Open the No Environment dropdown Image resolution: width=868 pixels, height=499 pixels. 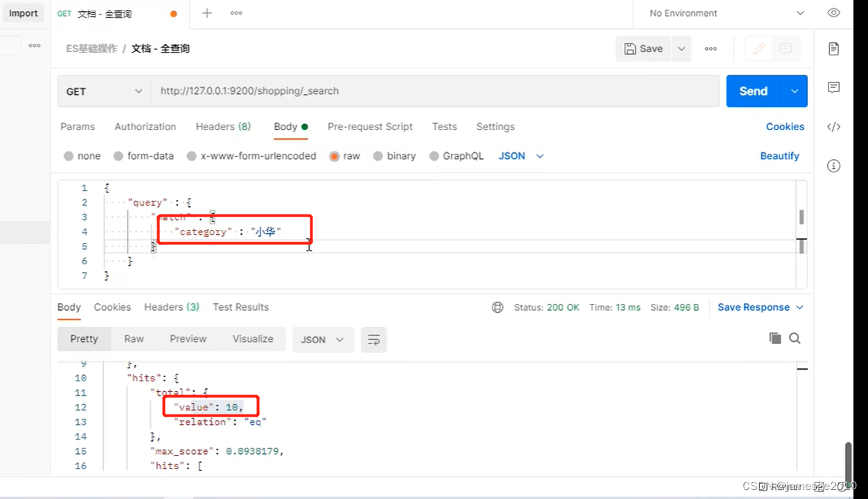(x=726, y=13)
